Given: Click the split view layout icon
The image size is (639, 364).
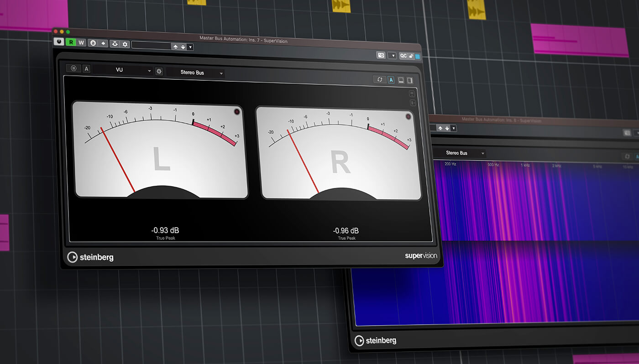Looking at the screenshot, I should coord(410,79).
